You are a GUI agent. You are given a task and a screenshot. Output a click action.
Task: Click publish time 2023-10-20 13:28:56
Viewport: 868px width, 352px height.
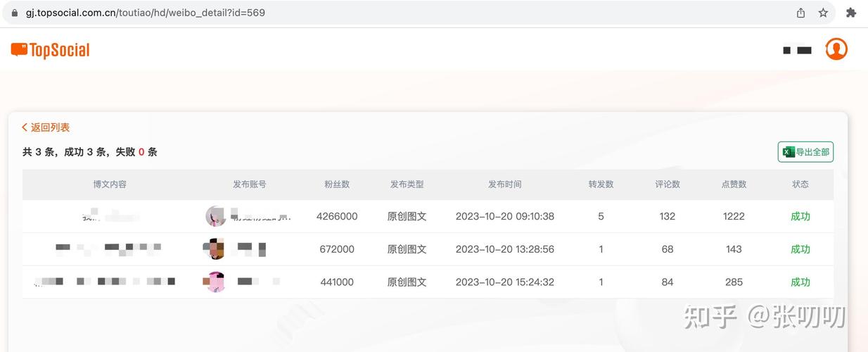[505, 249]
